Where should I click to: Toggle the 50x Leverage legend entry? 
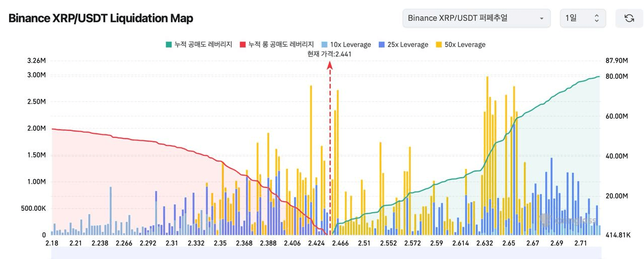click(460, 44)
